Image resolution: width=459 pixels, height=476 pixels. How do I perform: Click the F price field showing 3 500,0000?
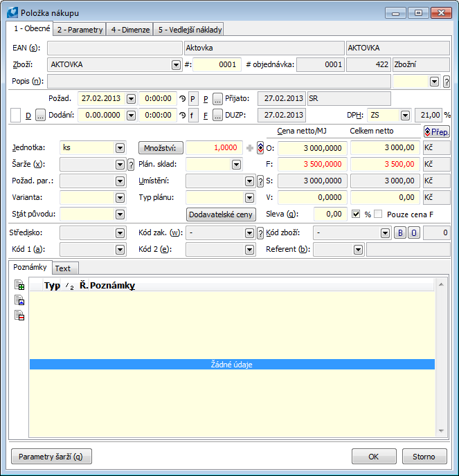[313, 164]
